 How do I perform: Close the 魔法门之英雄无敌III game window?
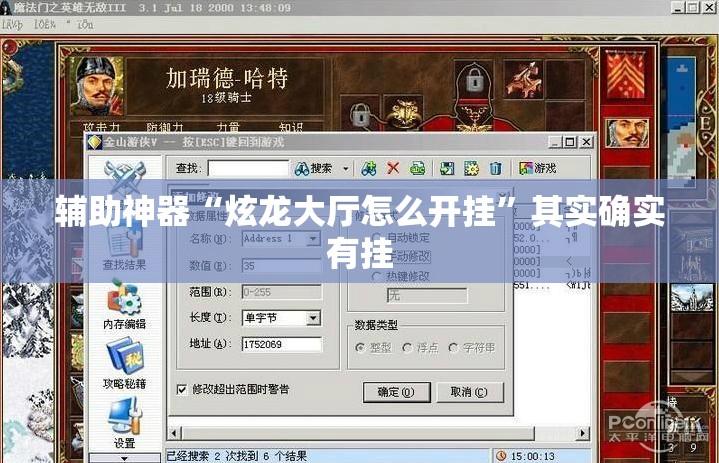(x=708, y=6)
